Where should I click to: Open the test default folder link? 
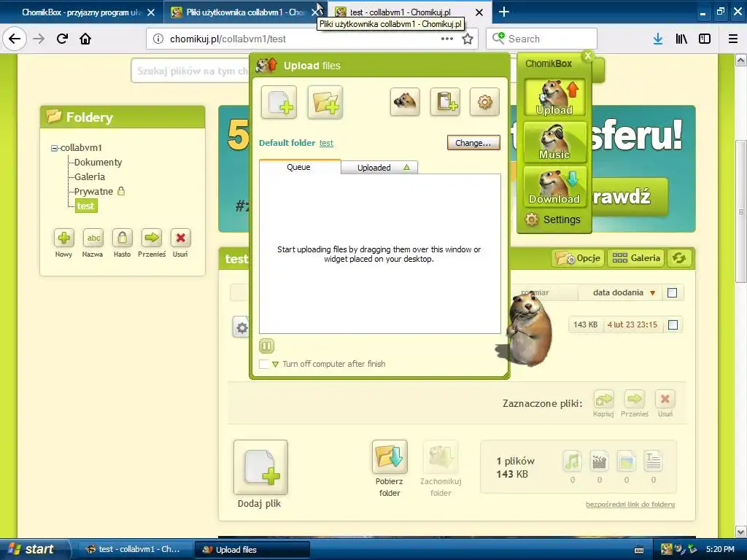[x=326, y=143]
